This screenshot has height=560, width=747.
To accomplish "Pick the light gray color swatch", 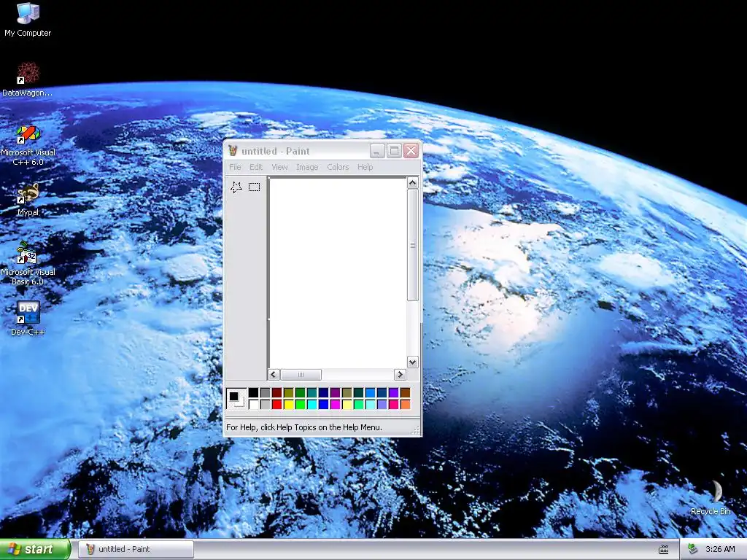I will point(266,405).
